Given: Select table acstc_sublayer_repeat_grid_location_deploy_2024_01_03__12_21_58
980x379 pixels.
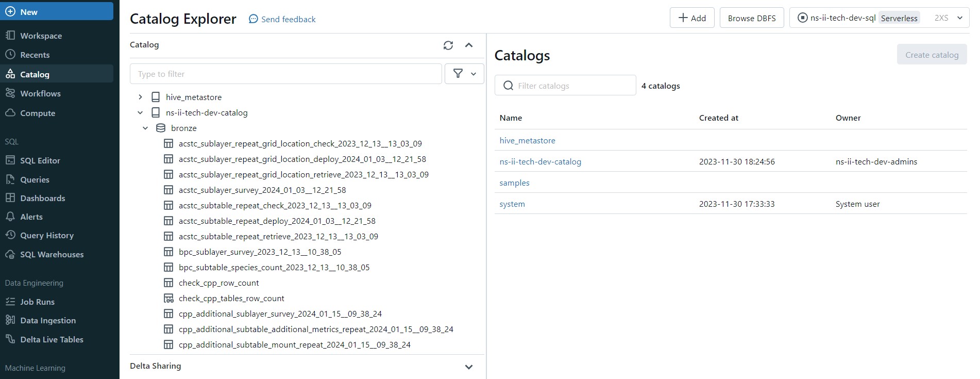Looking at the screenshot, I should (x=302, y=159).
